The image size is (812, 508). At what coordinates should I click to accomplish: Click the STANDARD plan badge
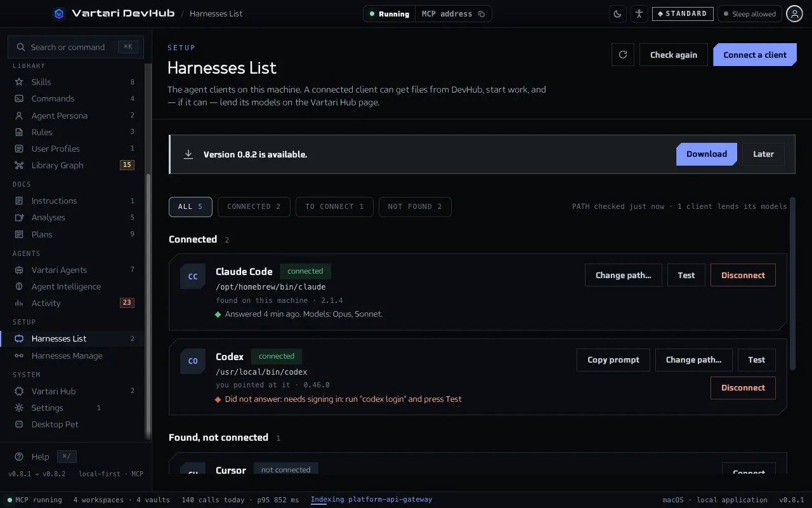[683, 13]
